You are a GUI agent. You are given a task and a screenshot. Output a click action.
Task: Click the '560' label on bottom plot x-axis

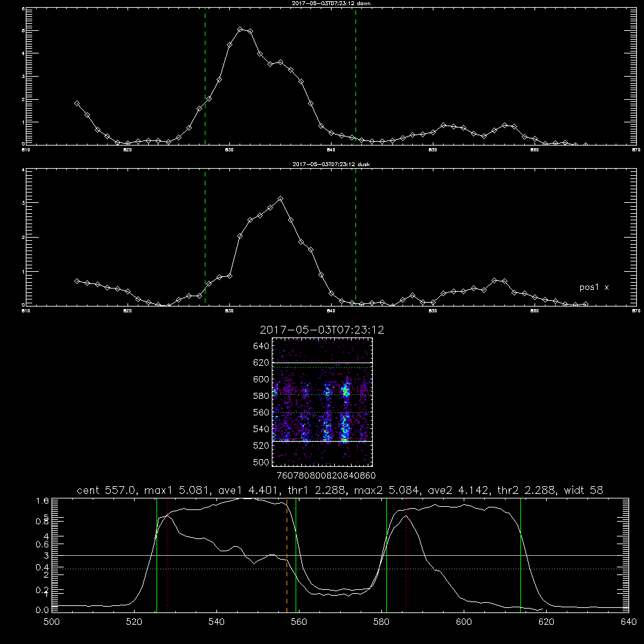tap(299, 622)
